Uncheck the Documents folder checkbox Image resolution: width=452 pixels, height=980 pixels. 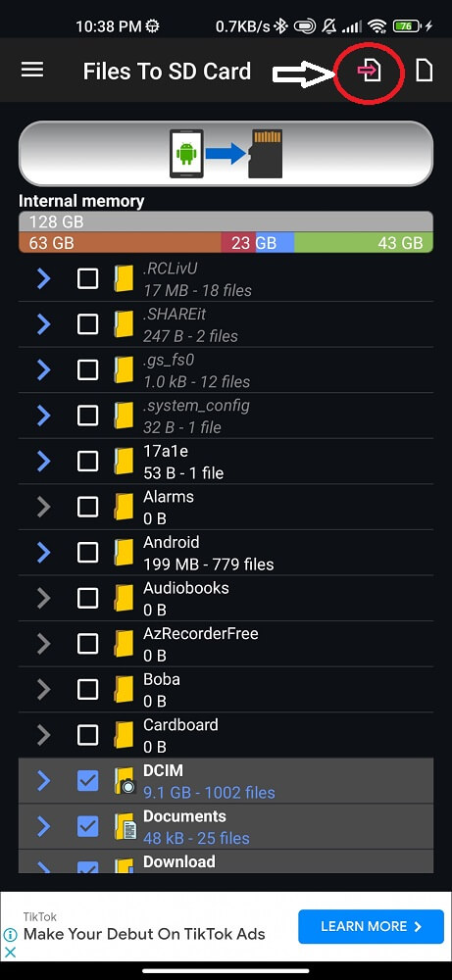87,826
